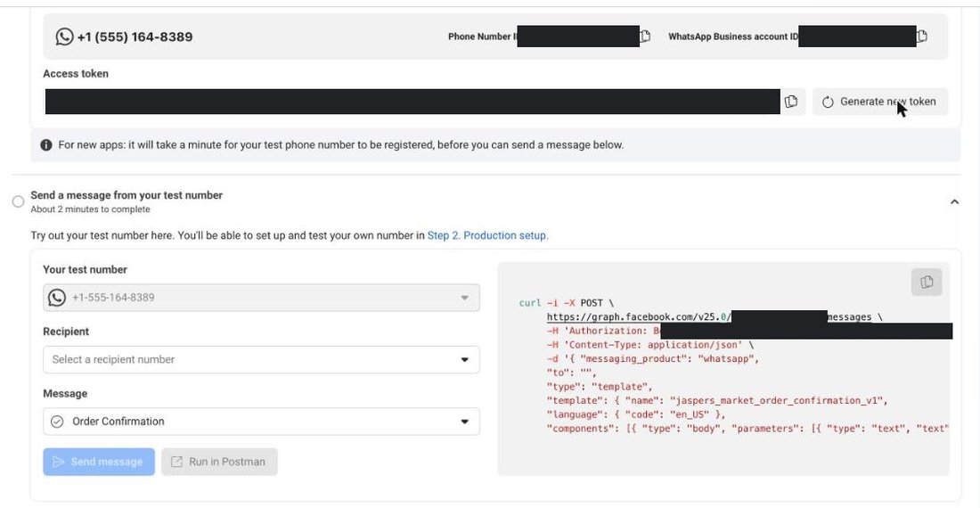Open the 'Your test number' dropdown
Screen dimensions: 980x508
[261, 298]
